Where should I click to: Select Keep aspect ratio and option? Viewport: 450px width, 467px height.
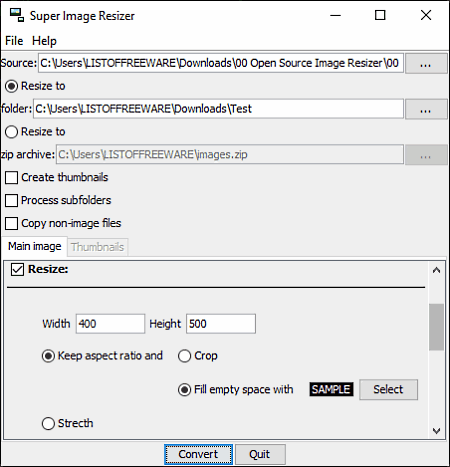48,356
